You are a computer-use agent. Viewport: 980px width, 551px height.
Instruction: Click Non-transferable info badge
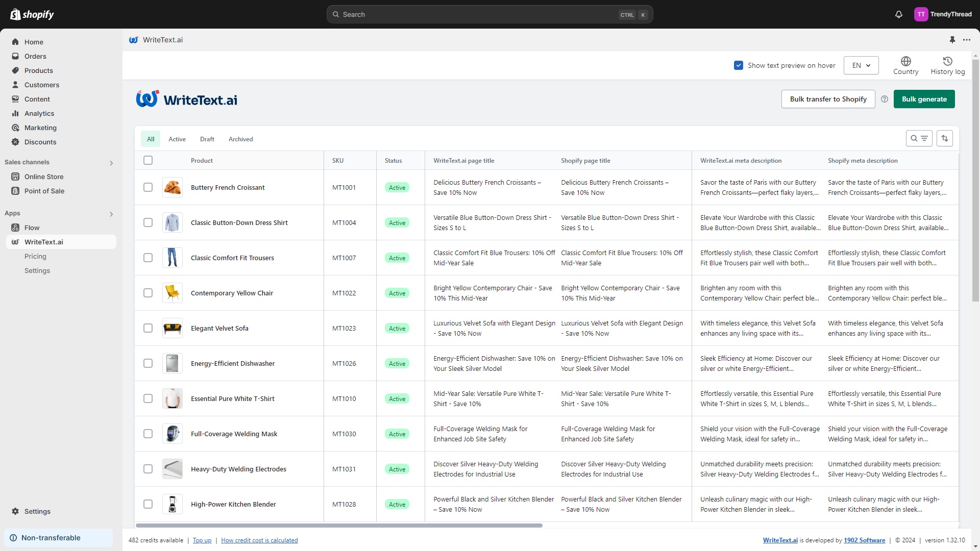coord(58,538)
